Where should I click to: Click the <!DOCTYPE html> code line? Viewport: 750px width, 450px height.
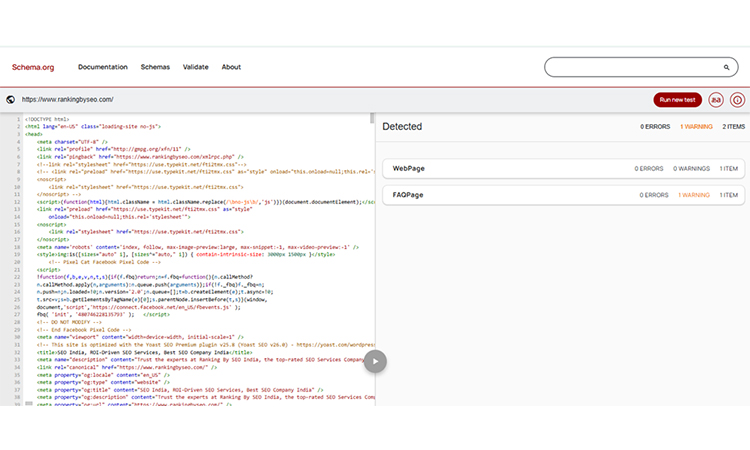tap(47, 119)
